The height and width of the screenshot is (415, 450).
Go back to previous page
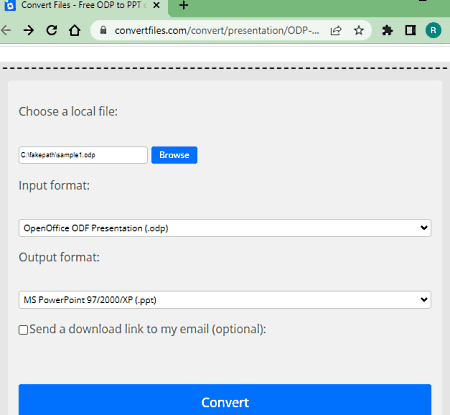click(6, 31)
